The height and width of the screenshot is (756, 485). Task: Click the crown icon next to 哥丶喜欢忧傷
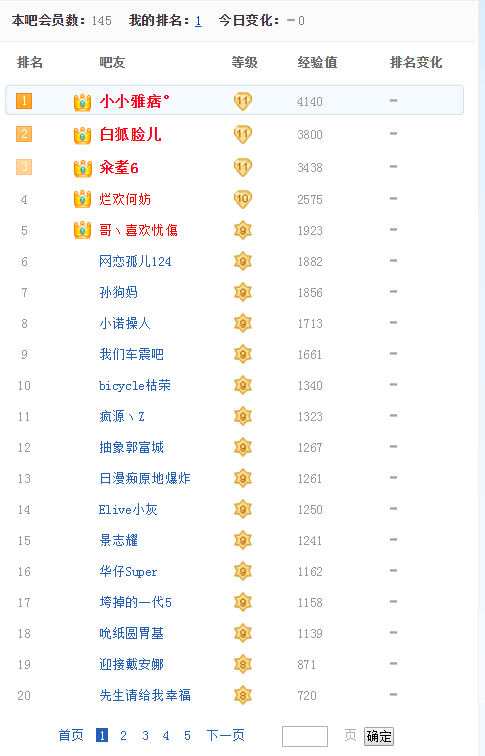pyautogui.click(x=82, y=230)
